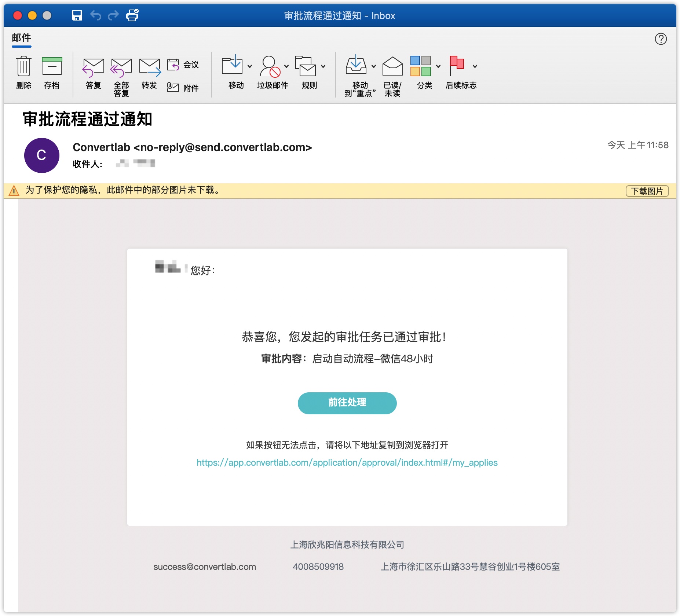This screenshot has width=680, height=616.
Task: Open help via the question mark icon
Action: point(661,39)
